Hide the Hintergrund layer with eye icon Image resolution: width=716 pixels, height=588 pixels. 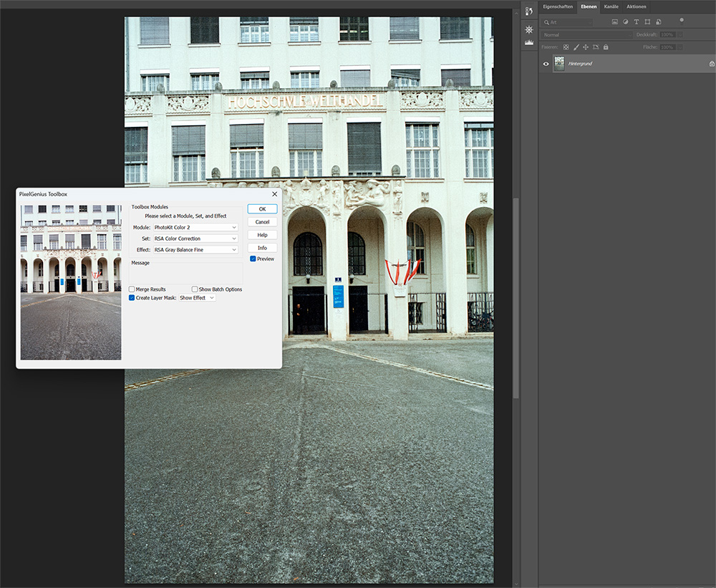click(546, 64)
